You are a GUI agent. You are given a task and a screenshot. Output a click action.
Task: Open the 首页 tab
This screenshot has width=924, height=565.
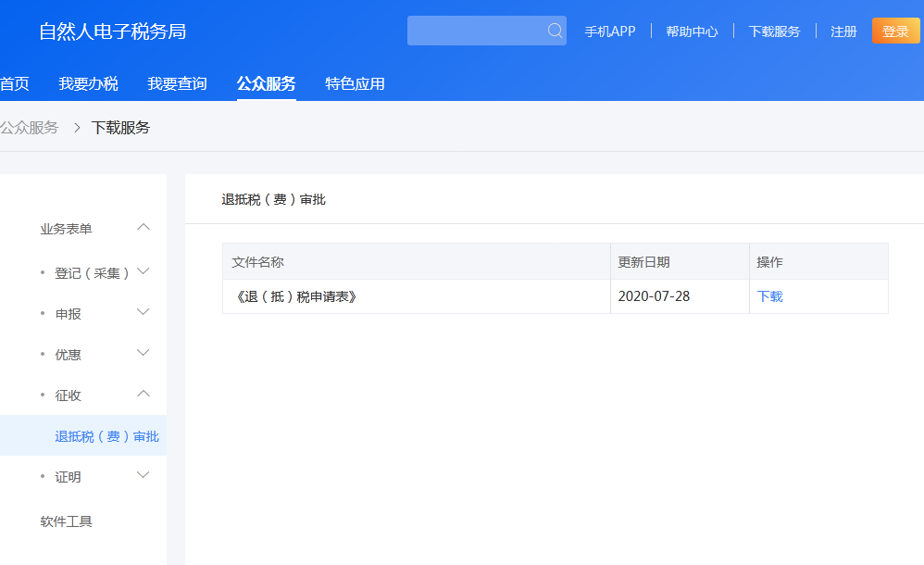tap(14, 84)
